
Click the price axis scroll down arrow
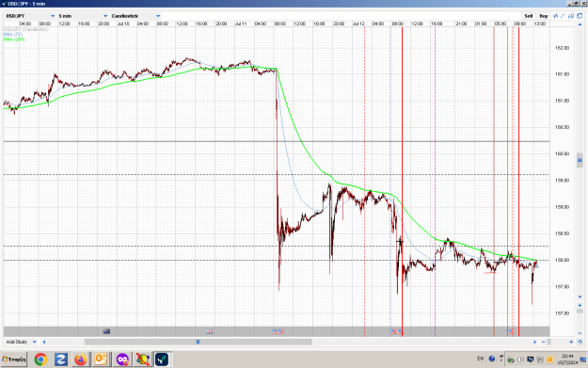coord(580,296)
